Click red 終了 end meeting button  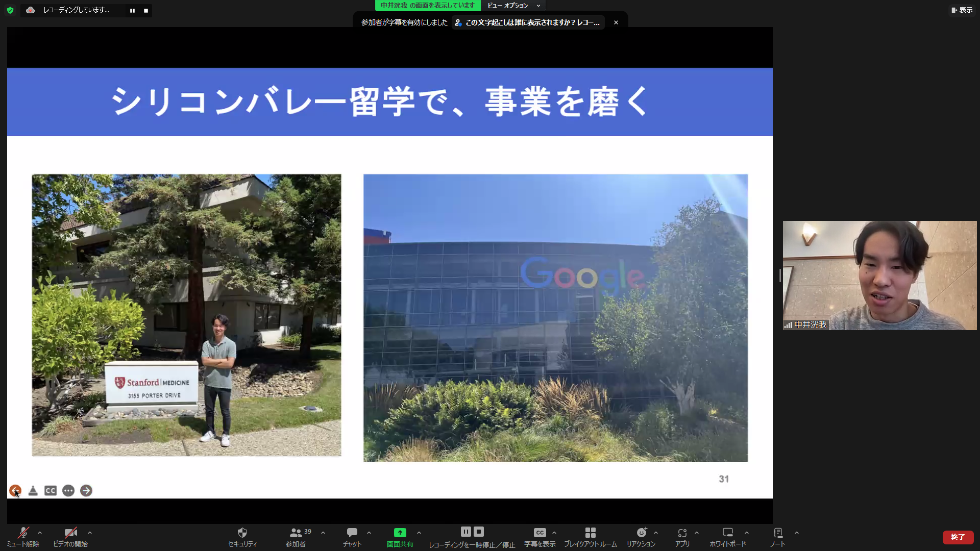click(x=958, y=537)
